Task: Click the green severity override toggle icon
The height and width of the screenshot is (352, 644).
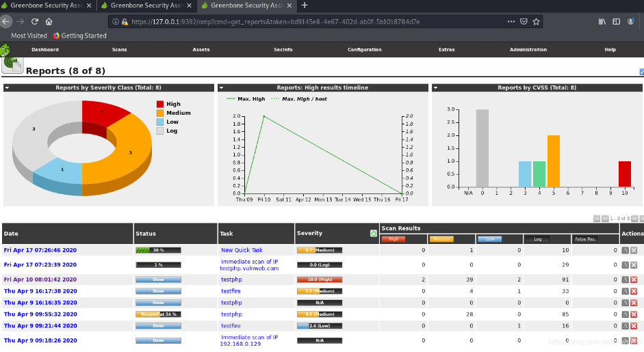Action: coord(374,233)
